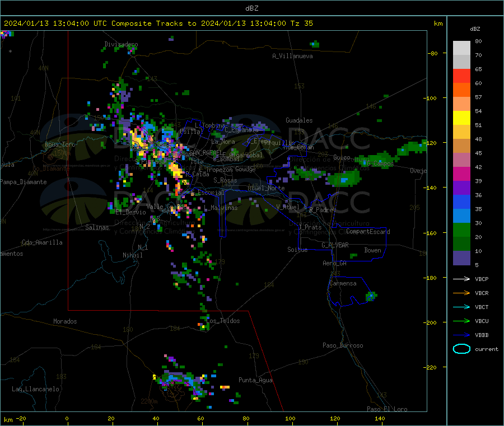Select the yellow 54-51 dBZ color swatch

(461, 118)
